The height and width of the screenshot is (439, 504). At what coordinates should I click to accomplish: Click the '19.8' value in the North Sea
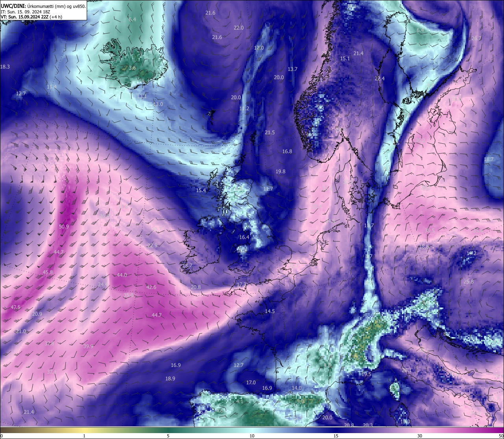click(x=280, y=171)
